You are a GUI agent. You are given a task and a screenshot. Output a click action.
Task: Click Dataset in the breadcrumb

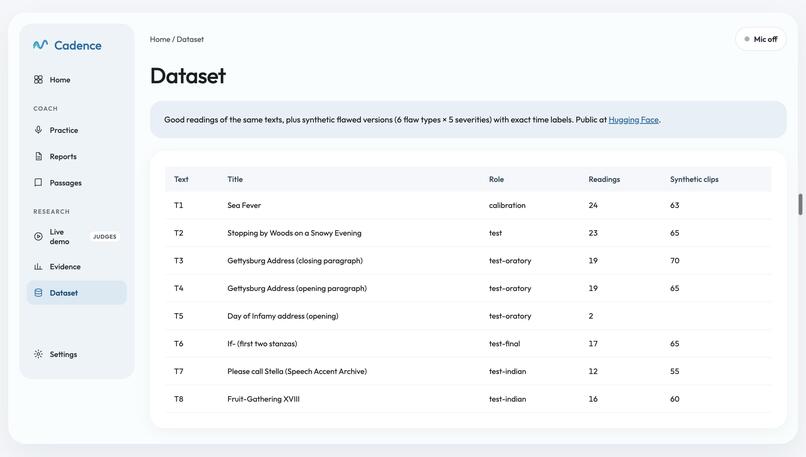click(190, 39)
